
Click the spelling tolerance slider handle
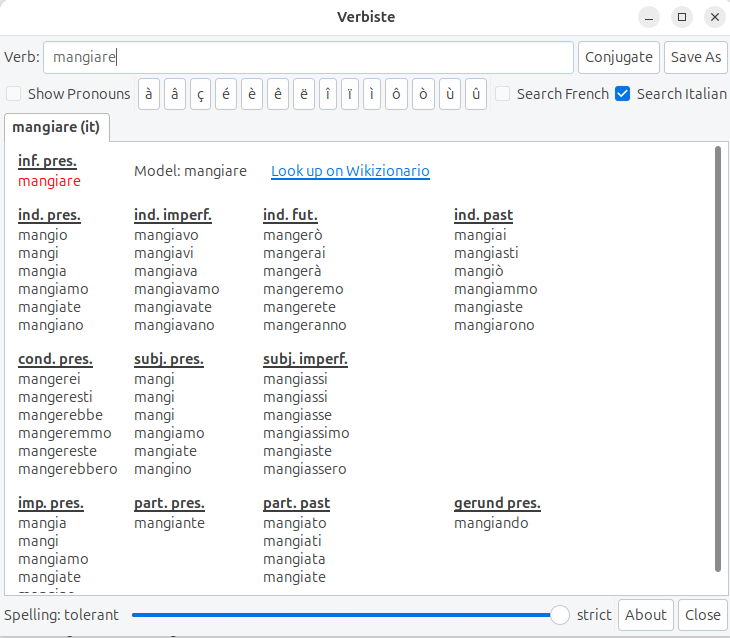(560, 615)
